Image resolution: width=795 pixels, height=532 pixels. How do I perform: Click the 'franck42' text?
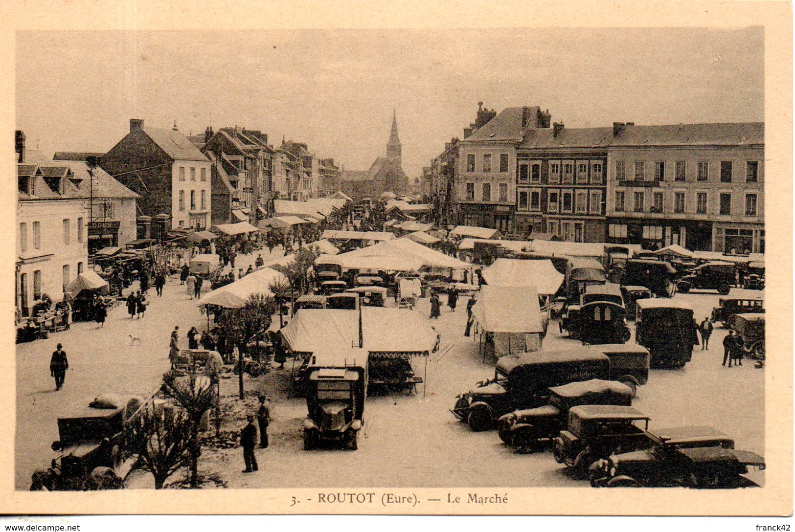[x=773, y=527]
